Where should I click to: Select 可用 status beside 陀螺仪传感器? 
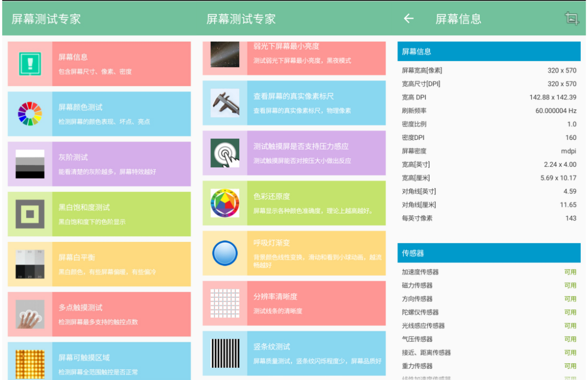[x=570, y=312]
